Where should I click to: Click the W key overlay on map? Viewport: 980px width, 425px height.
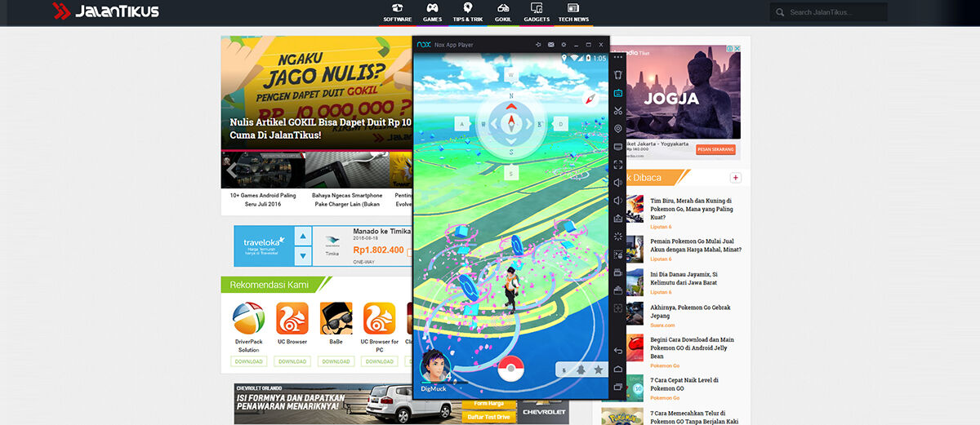[511, 75]
